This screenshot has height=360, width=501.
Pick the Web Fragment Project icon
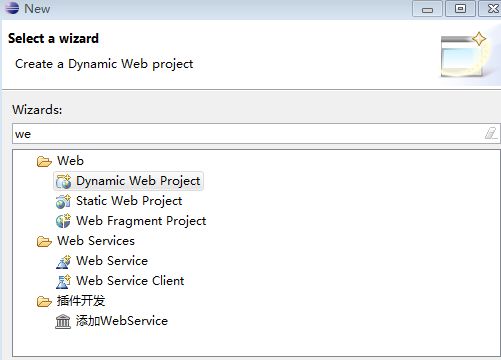click(x=63, y=221)
